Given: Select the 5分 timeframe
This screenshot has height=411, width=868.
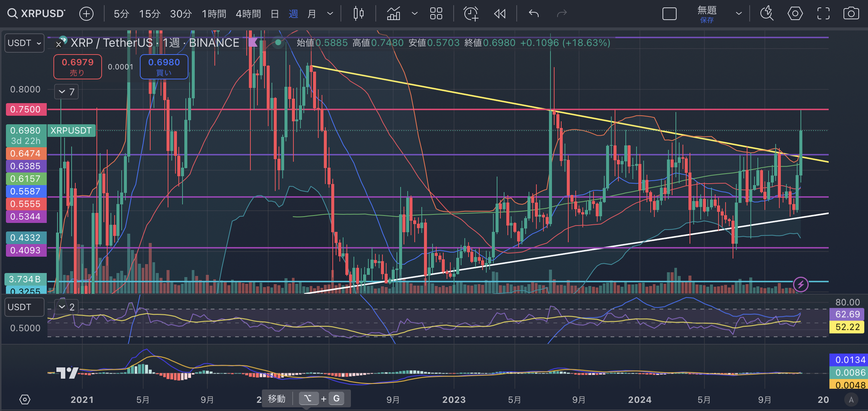Looking at the screenshot, I should [x=121, y=14].
